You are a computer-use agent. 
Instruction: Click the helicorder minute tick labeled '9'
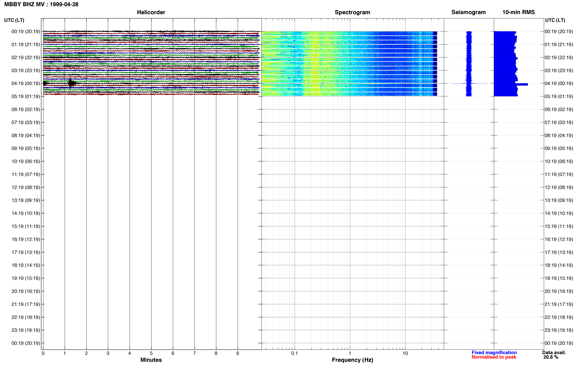(238, 353)
